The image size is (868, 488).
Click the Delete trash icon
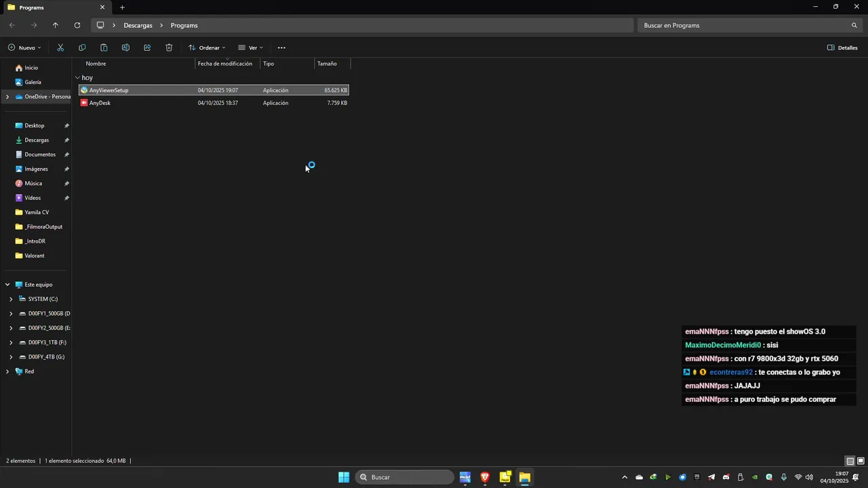[x=169, y=47]
